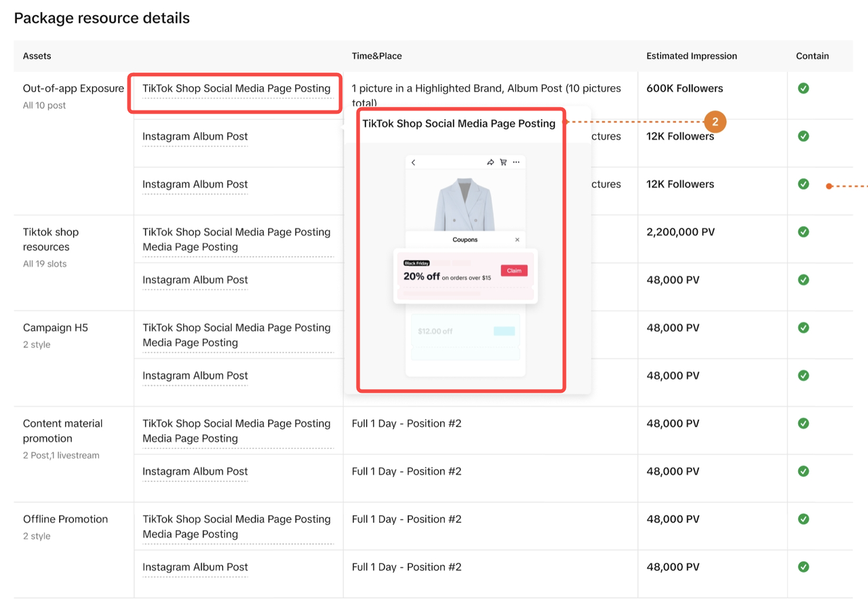Open Instagram Album Post under Campaign H5

point(195,376)
